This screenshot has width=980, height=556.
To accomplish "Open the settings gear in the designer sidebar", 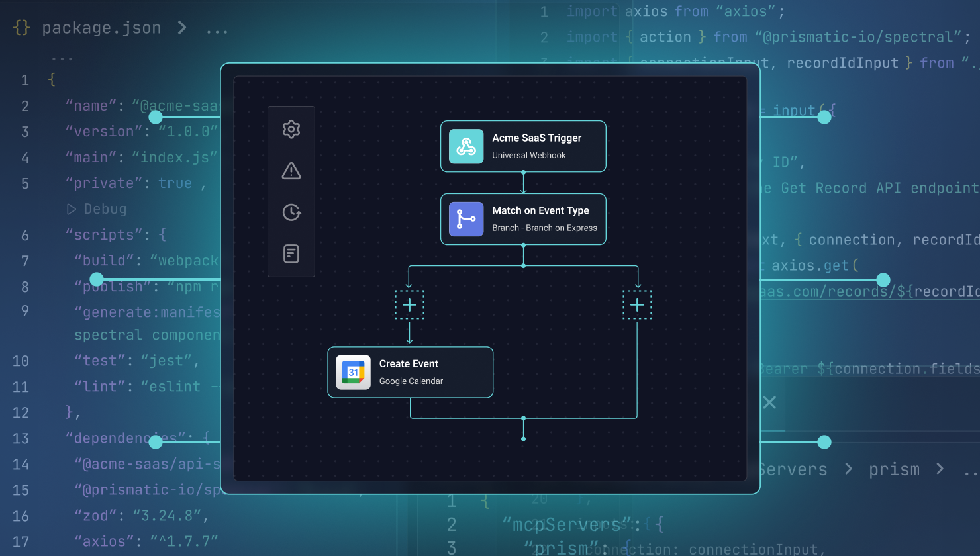I will 291,129.
